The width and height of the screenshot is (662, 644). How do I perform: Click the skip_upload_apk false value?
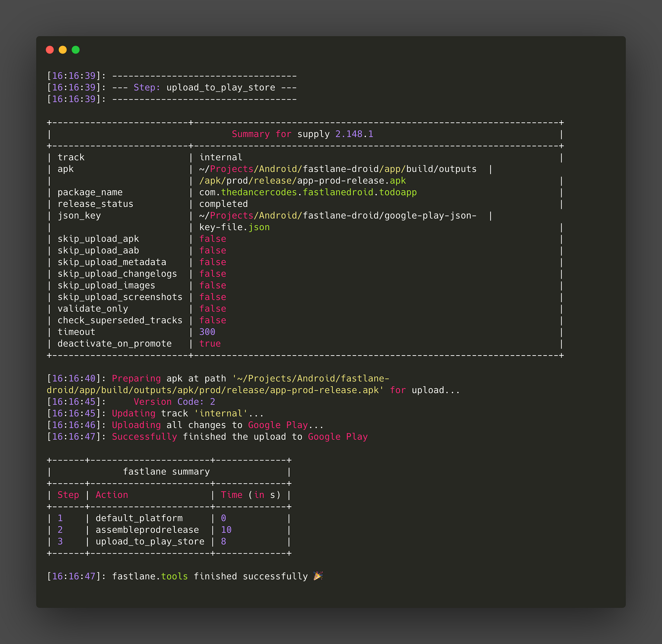(x=212, y=239)
